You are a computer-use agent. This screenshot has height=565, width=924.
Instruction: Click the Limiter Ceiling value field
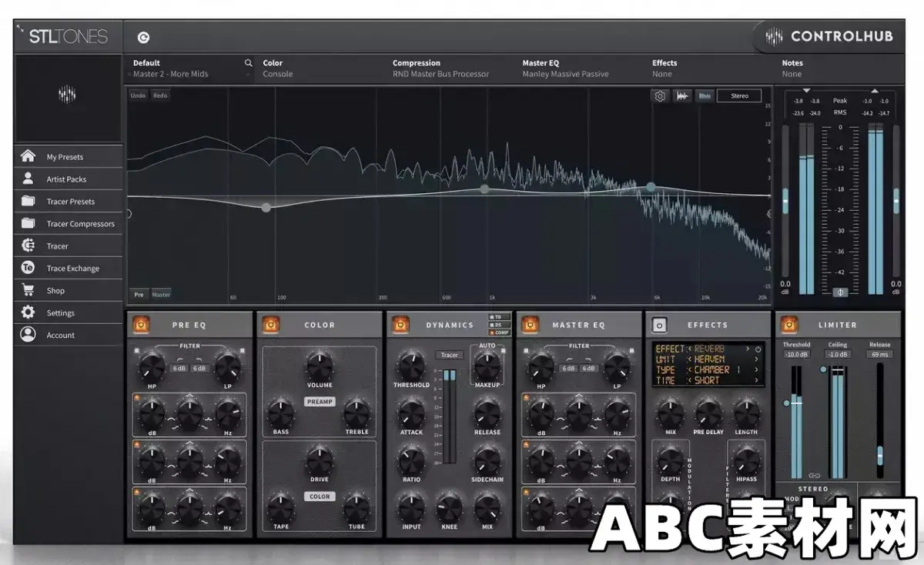click(x=838, y=354)
